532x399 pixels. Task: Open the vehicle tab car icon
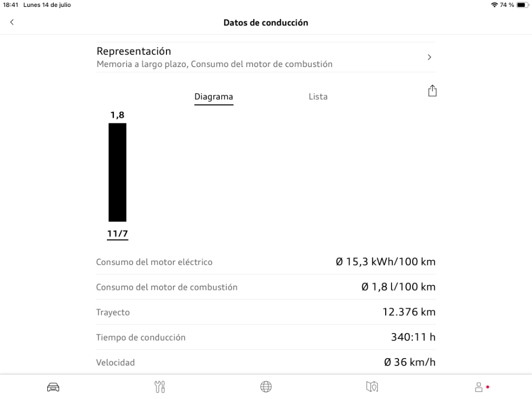(x=53, y=387)
